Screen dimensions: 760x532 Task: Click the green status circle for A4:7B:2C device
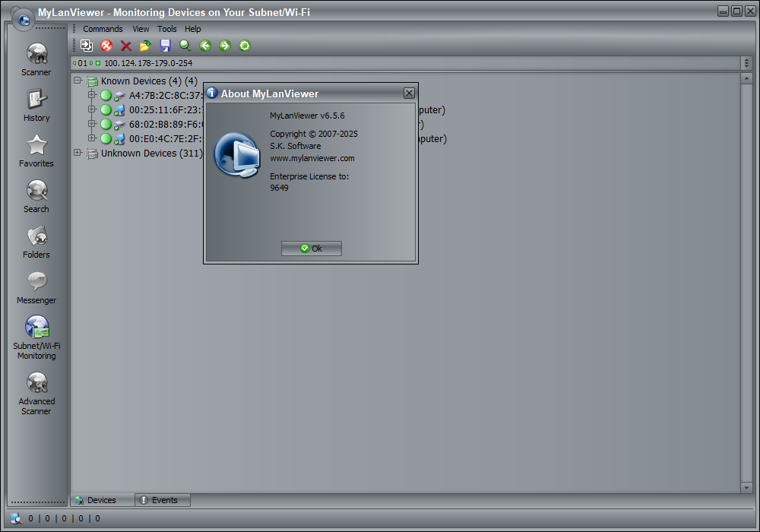pos(106,96)
